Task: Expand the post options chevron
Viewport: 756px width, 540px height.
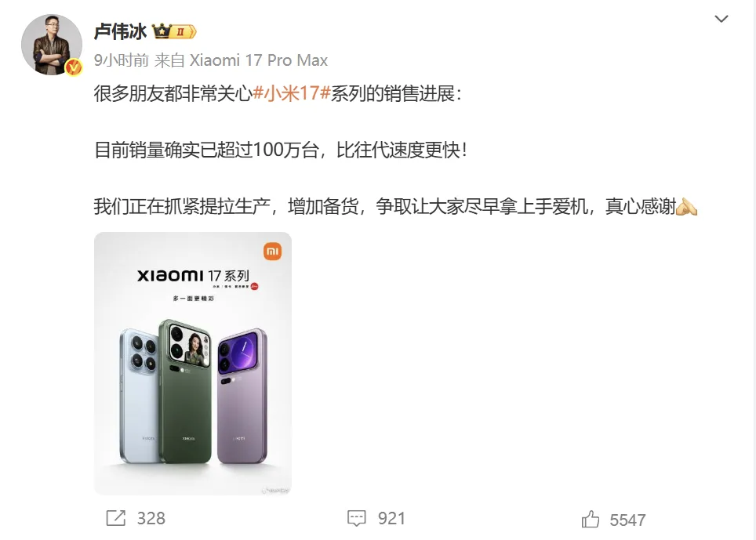Action: click(721, 19)
